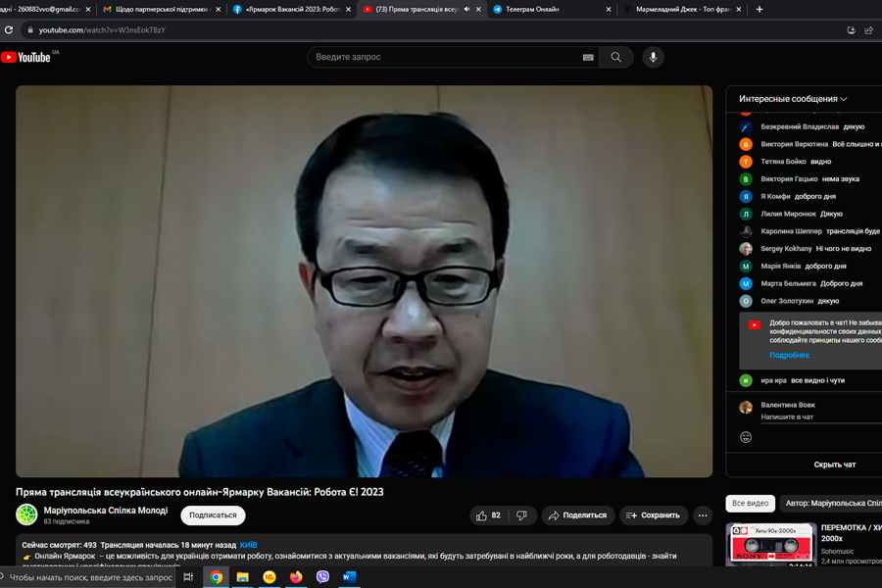Reload the page in Chrome

click(x=10, y=30)
